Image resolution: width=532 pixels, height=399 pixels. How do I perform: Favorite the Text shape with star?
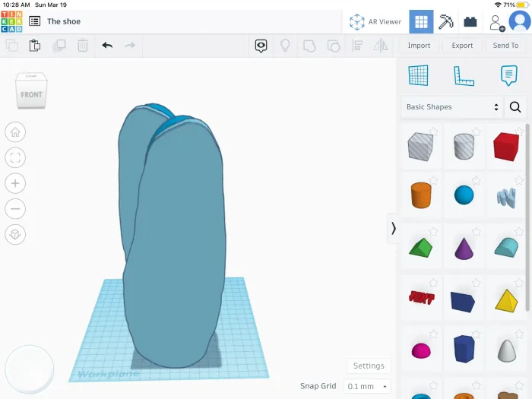(x=433, y=283)
